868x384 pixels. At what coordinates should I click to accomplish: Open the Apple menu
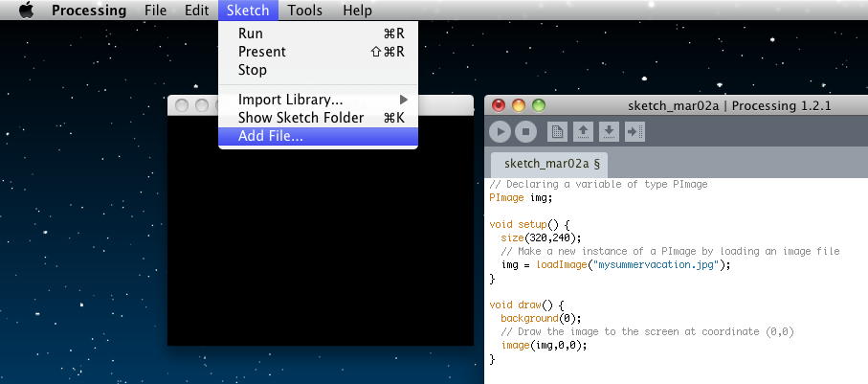(26, 10)
